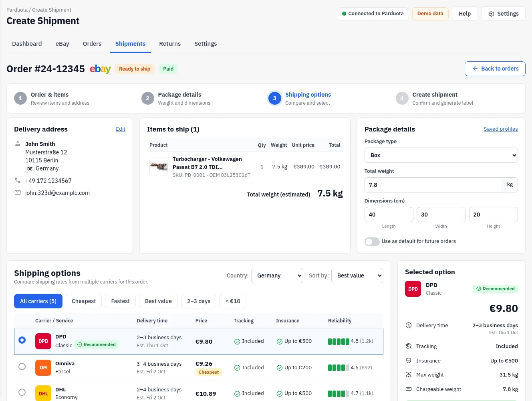This screenshot has height=401, width=532.
Task: Select the DPD Classic radio button
Action: point(22,340)
